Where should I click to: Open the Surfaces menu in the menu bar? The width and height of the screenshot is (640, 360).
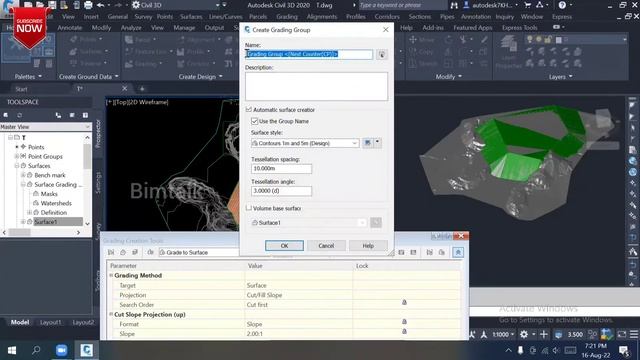coord(191,17)
